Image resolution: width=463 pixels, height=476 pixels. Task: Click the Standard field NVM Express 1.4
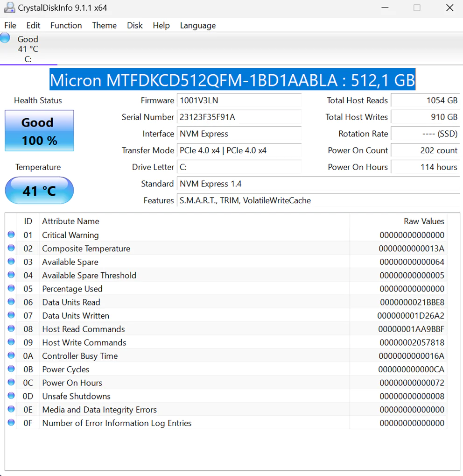coord(318,184)
